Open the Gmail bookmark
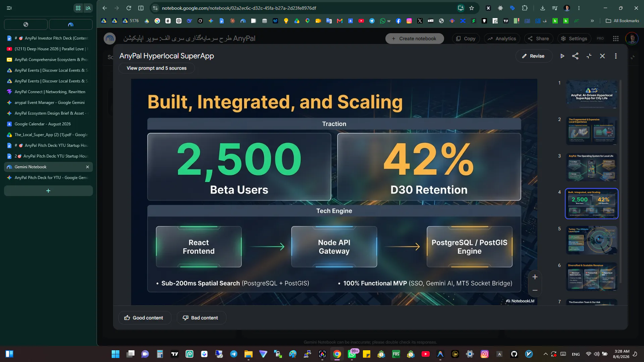 tap(340, 21)
